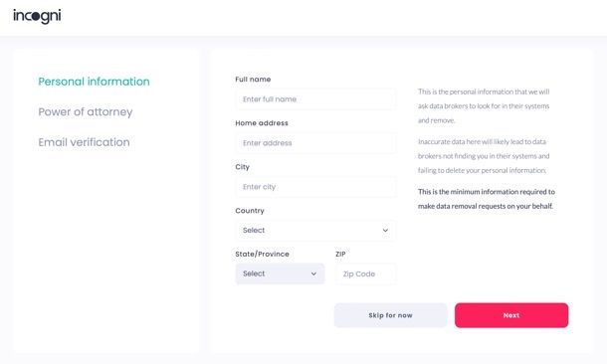Image resolution: width=607 pixels, height=364 pixels.
Task: Click the ZIP label
Action: click(340, 255)
